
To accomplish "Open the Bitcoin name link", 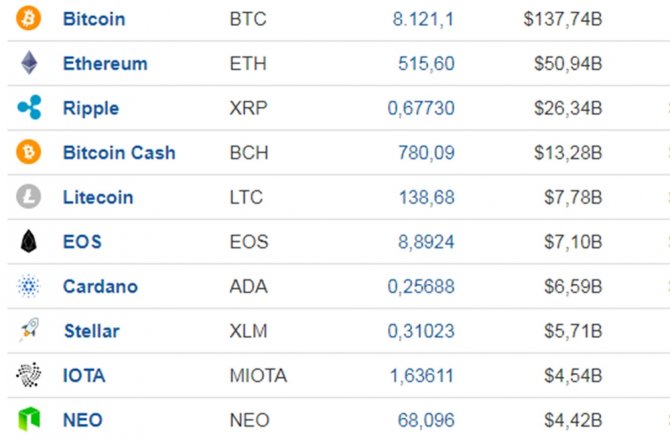I will [94, 19].
